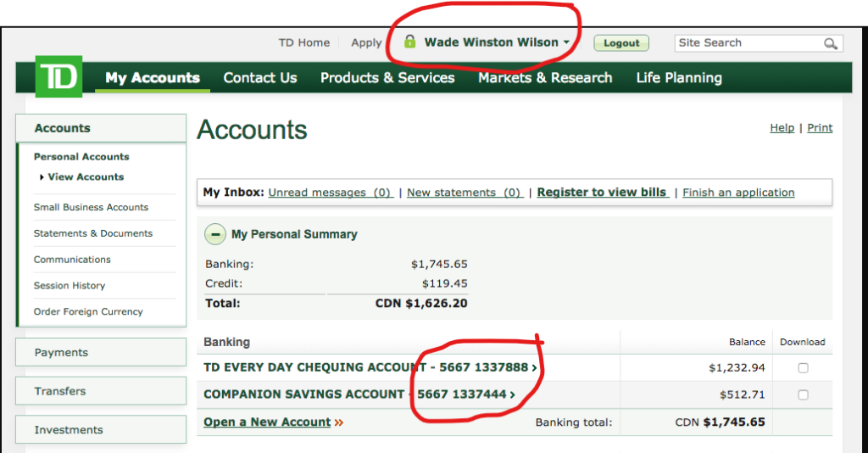The width and height of the screenshot is (868, 453).
Task: Open the Markets & Research menu
Action: (x=545, y=78)
